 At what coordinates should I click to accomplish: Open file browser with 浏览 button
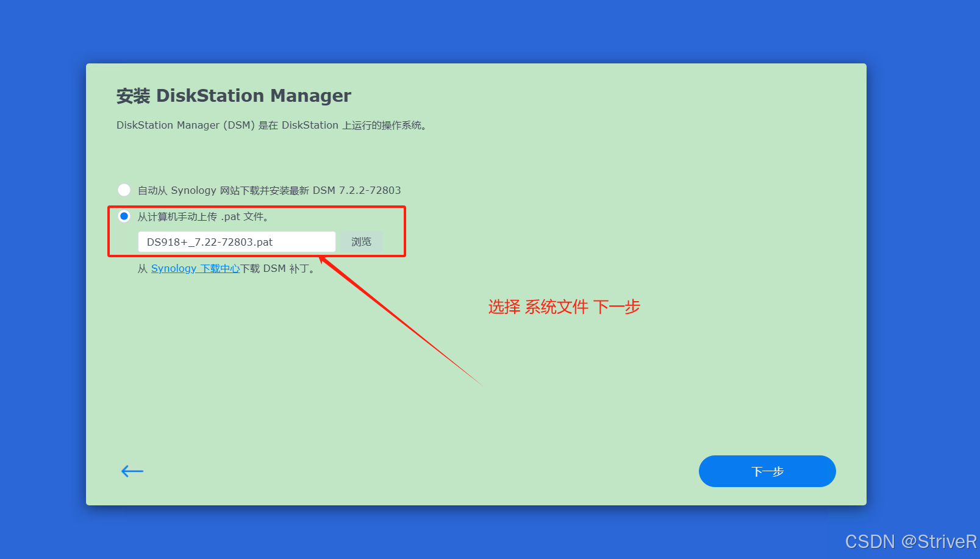click(x=361, y=242)
